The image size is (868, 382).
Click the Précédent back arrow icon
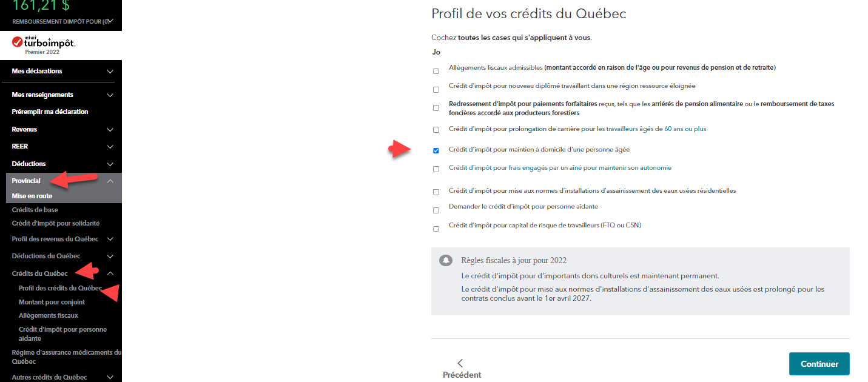pos(460,363)
